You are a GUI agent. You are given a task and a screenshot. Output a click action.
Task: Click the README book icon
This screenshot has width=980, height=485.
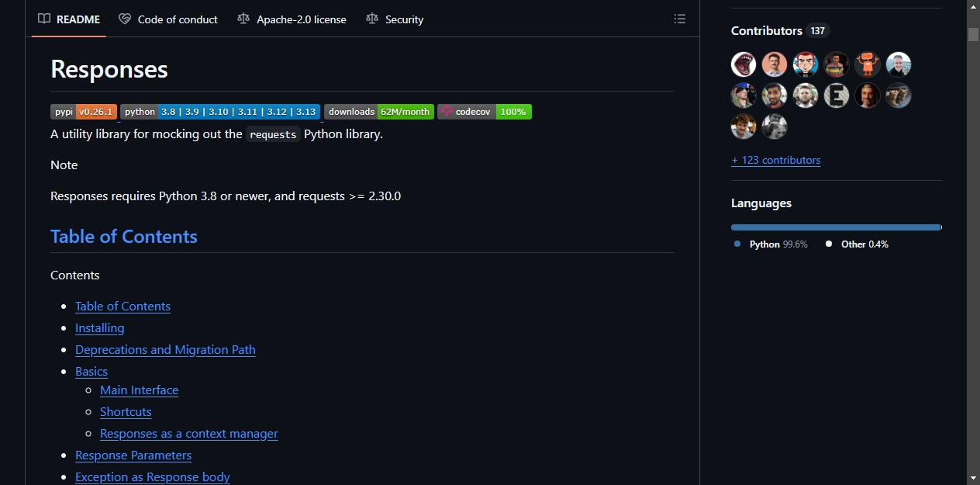(x=44, y=19)
